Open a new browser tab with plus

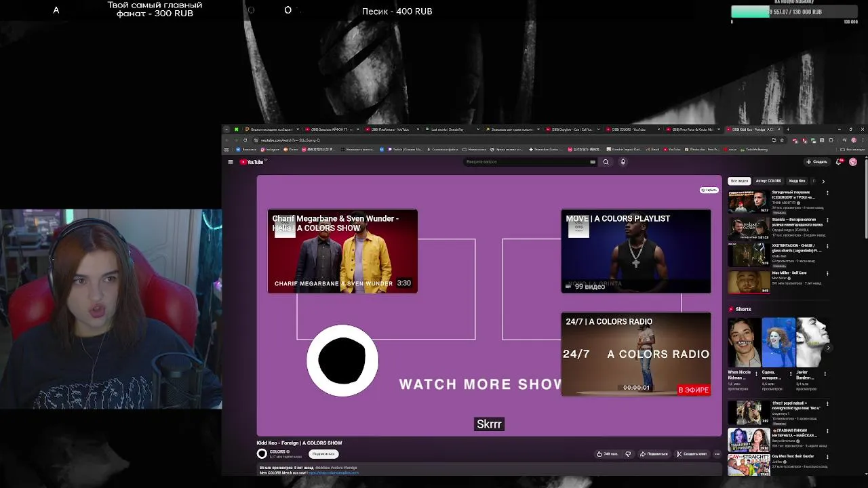(787, 129)
